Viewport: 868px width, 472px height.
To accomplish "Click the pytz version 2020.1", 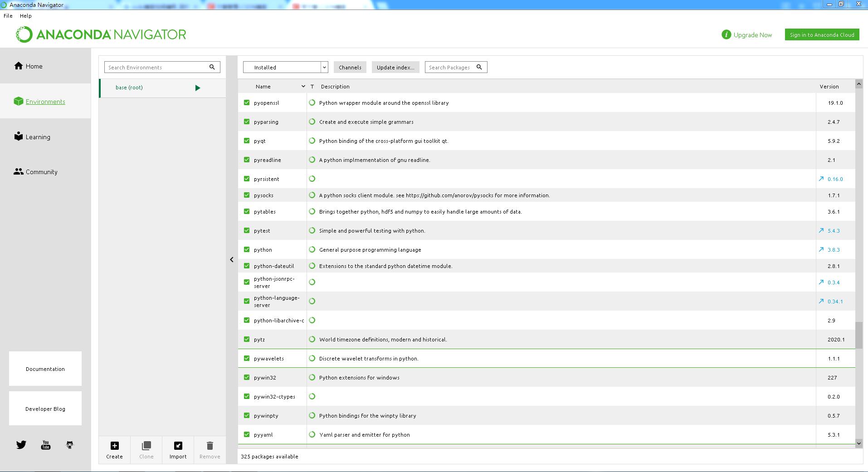I will pos(836,340).
